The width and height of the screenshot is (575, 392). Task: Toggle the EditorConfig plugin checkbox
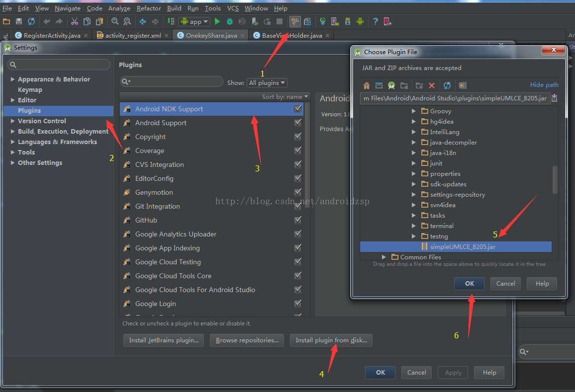(298, 178)
